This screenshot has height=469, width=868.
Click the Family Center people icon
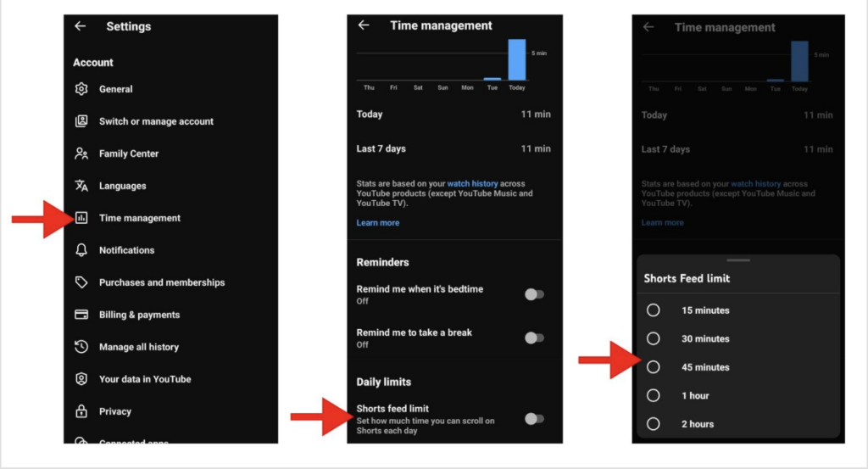click(x=81, y=154)
